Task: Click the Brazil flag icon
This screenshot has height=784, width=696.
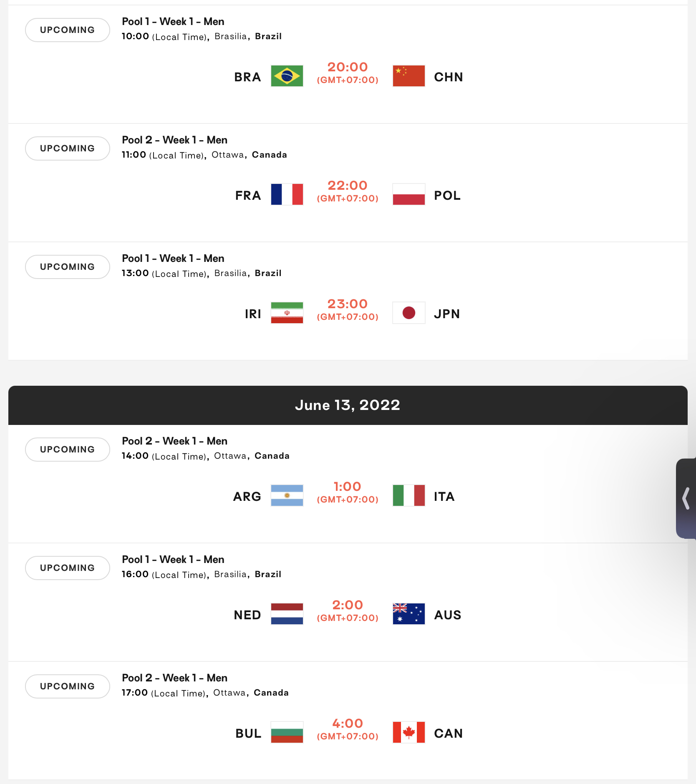Action: pyautogui.click(x=287, y=76)
